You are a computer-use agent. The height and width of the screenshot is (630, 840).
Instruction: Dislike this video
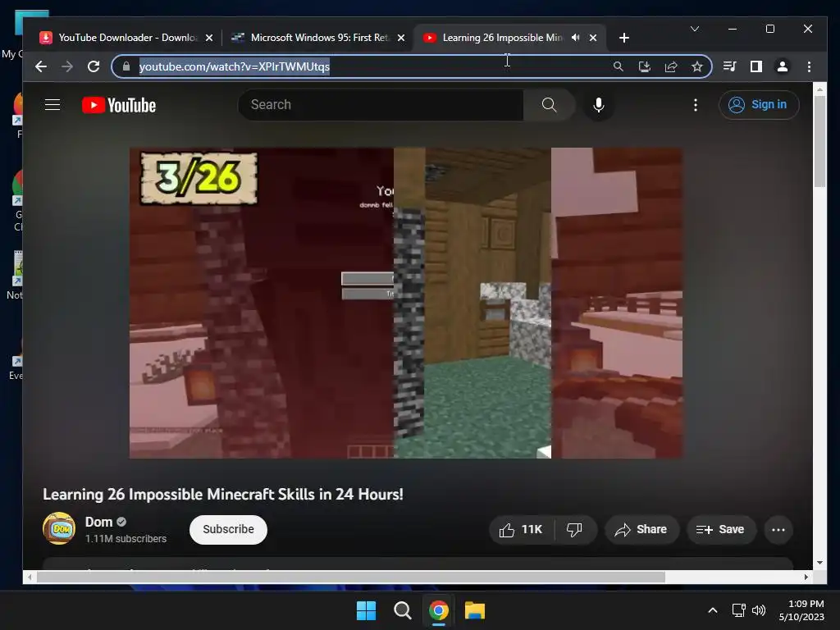[575, 530]
